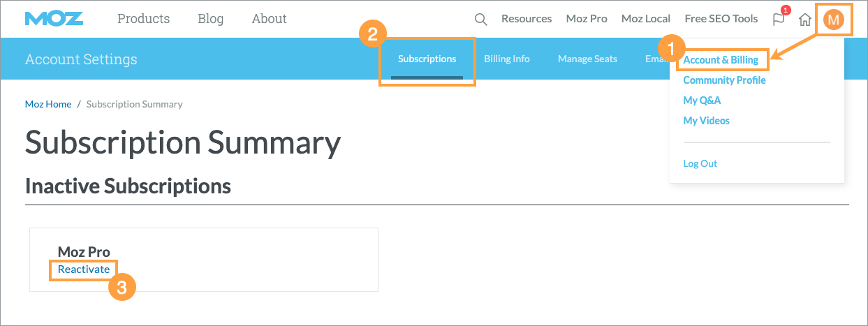This screenshot has width=868, height=326.
Task: Open the About navigation item
Action: coord(269,19)
